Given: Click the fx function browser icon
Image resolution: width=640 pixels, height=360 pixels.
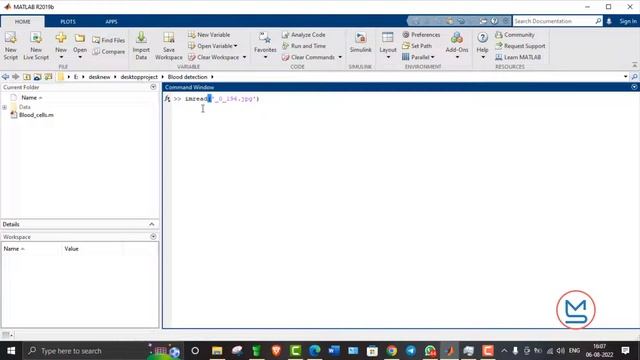Looking at the screenshot, I should click(x=167, y=98).
